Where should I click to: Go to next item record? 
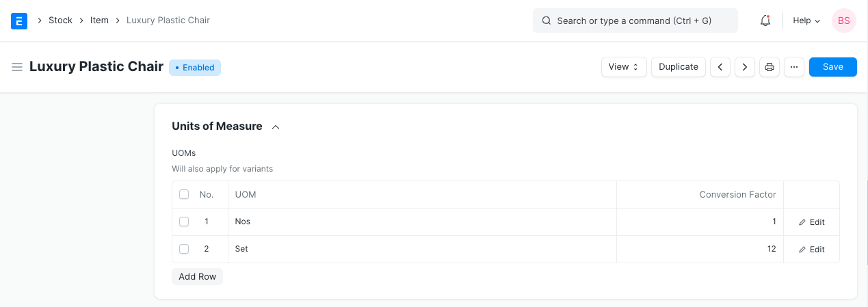click(745, 67)
